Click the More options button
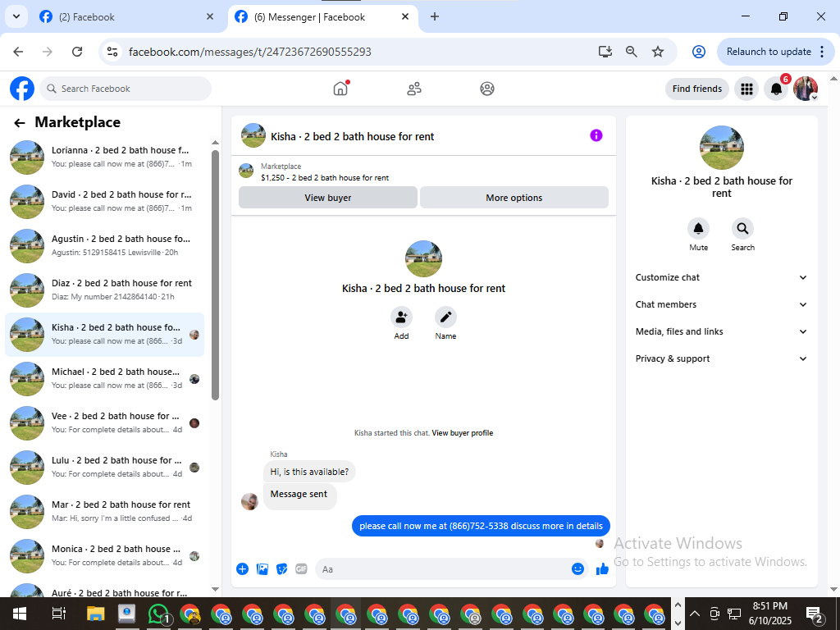Viewport: 840px width, 630px height. click(x=514, y=198)
